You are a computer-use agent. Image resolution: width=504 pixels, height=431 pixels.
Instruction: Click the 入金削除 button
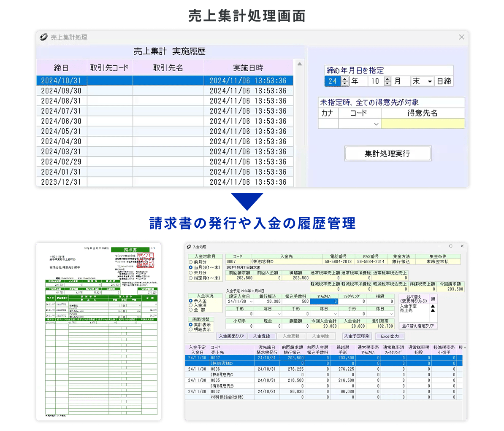coord(321,336)
